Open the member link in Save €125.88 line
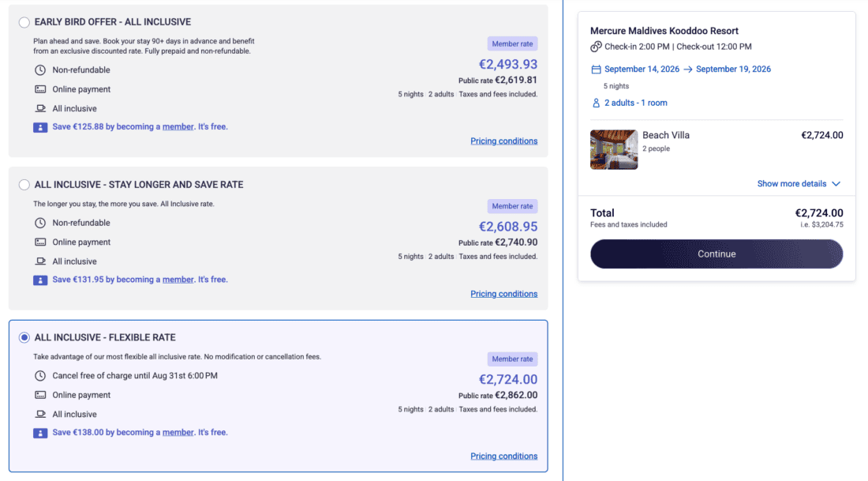This screenshot has width=868, height=481. tap(178, 127)
